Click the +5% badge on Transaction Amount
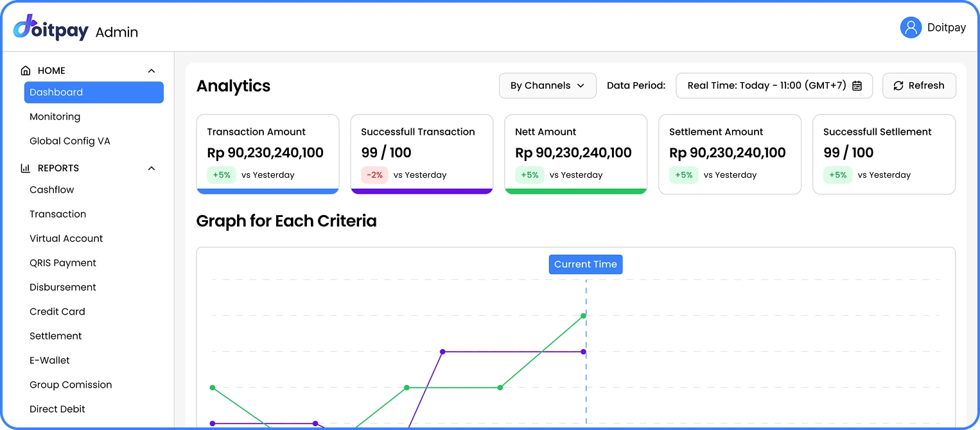Viewport: 980px width, 430px height. 222,175
